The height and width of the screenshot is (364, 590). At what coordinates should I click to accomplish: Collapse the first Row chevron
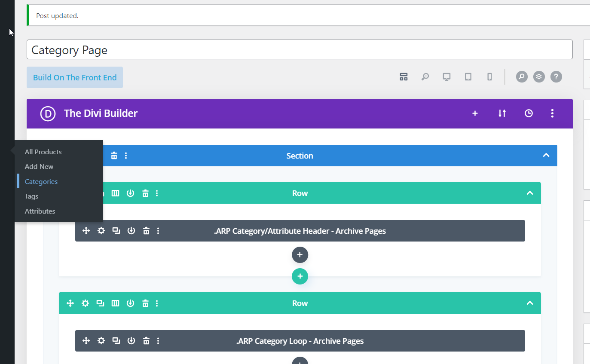click(x=529, y=193)
